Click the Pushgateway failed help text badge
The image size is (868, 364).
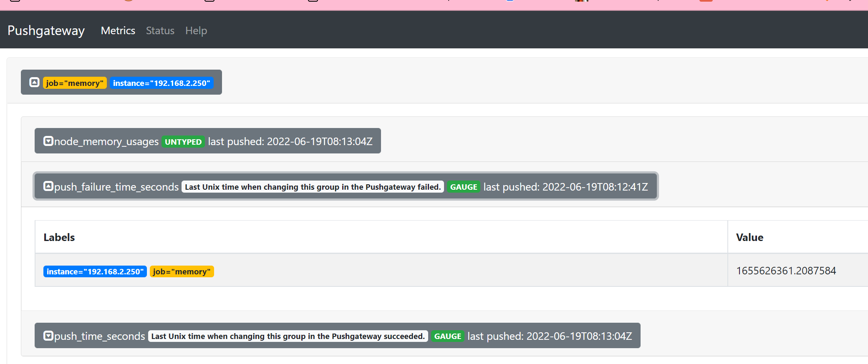coord(313,187)
